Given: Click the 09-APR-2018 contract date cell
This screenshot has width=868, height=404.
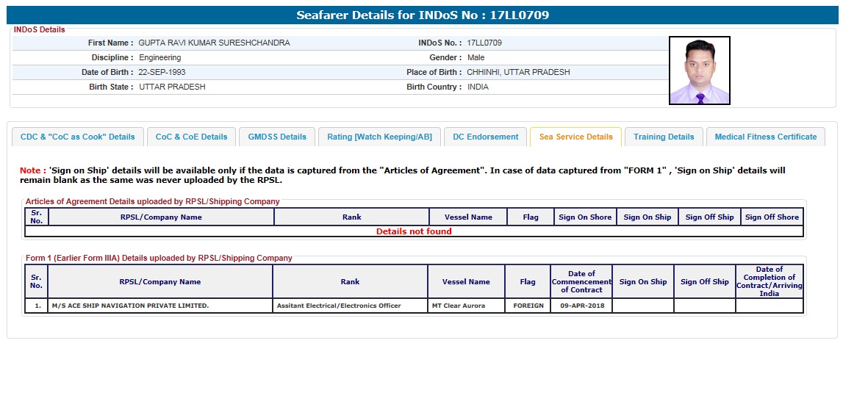Looking at the screenshot, I should tap(581, 306).
